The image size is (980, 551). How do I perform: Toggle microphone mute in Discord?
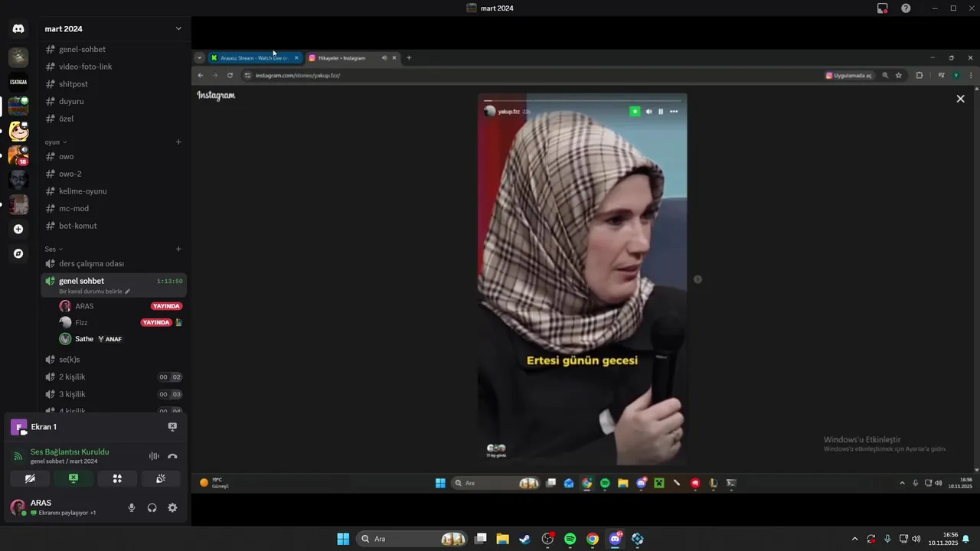point(132,507)
